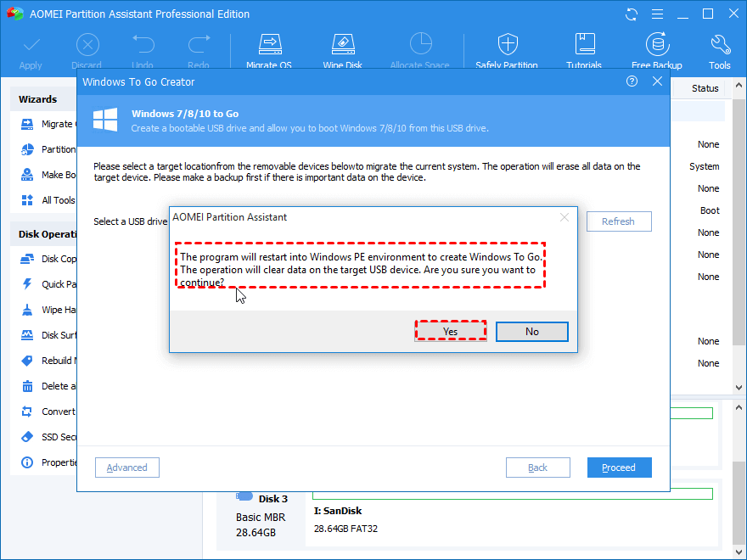This screenshot has width=747, height=560.
Task: Choose Quick Partition operation
Action: click(x=48, y=284)
